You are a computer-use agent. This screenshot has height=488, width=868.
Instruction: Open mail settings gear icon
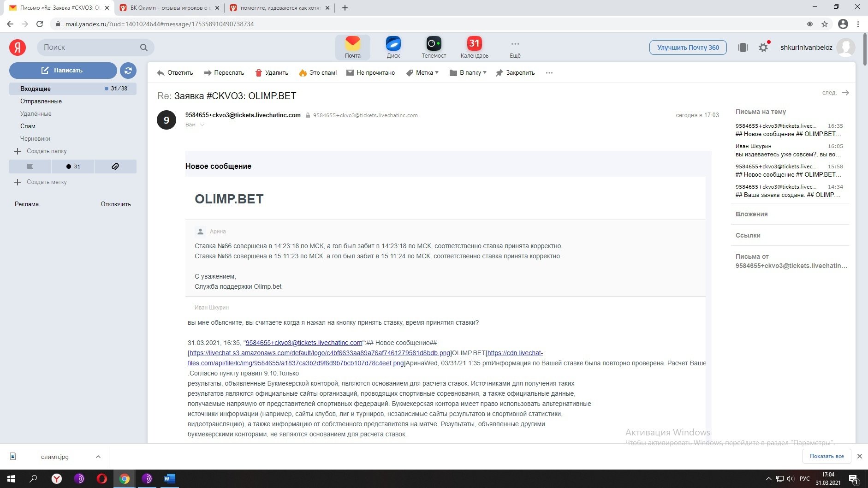click(x=763, y=48)
